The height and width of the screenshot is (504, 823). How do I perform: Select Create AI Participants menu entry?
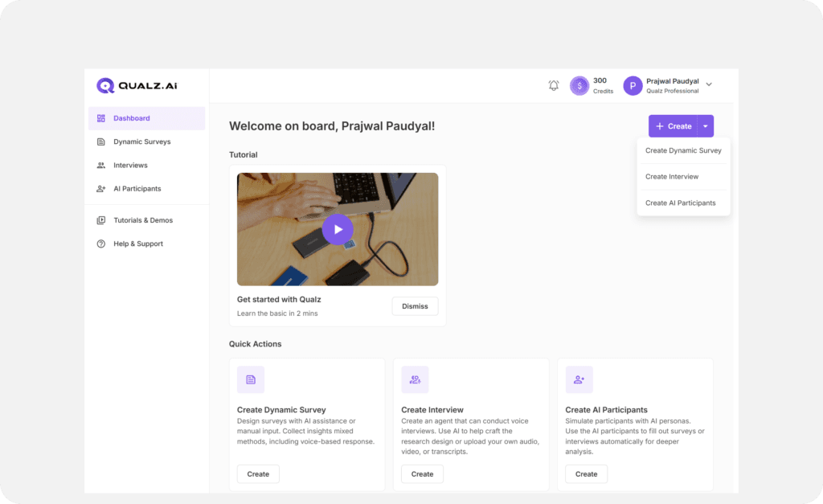click(x=681, y=203)
